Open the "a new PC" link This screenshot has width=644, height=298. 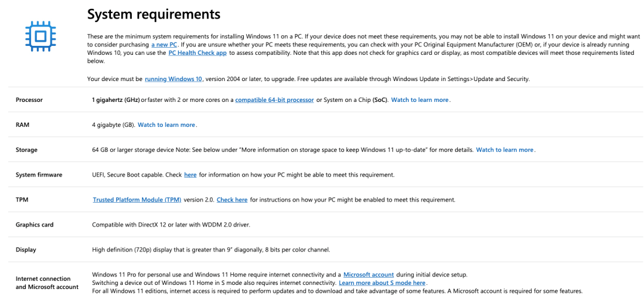pyautogui.click(x=164, y=45)
